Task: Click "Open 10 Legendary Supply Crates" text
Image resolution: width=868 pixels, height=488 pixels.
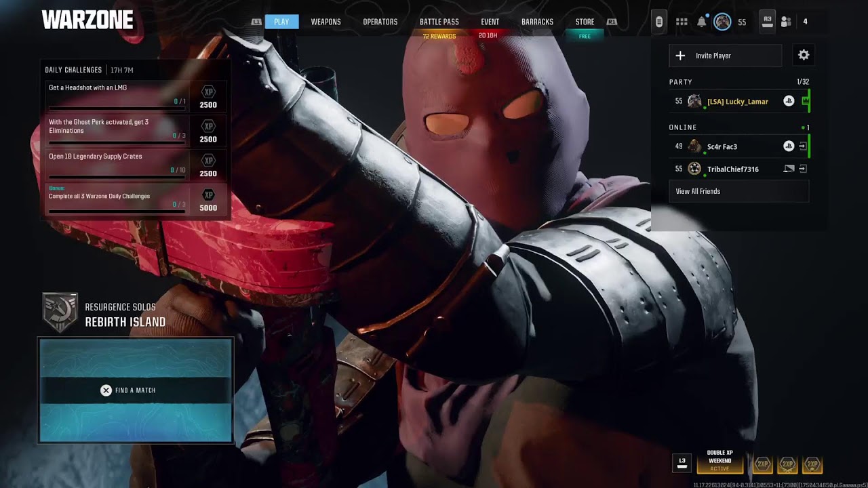Action: point(95,156)
